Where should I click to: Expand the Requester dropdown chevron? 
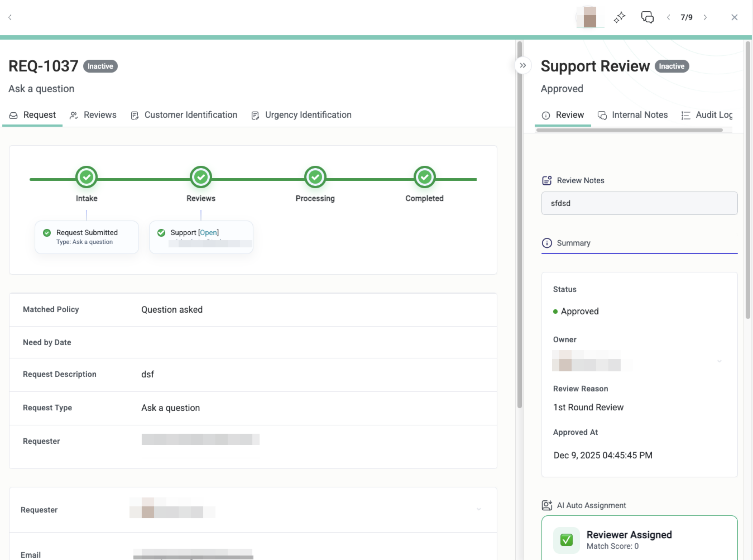479,509
